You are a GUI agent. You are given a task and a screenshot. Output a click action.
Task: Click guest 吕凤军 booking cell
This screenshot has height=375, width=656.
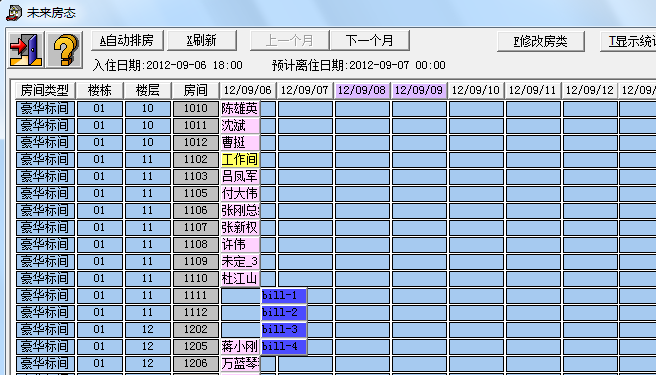tap(240, 177)
